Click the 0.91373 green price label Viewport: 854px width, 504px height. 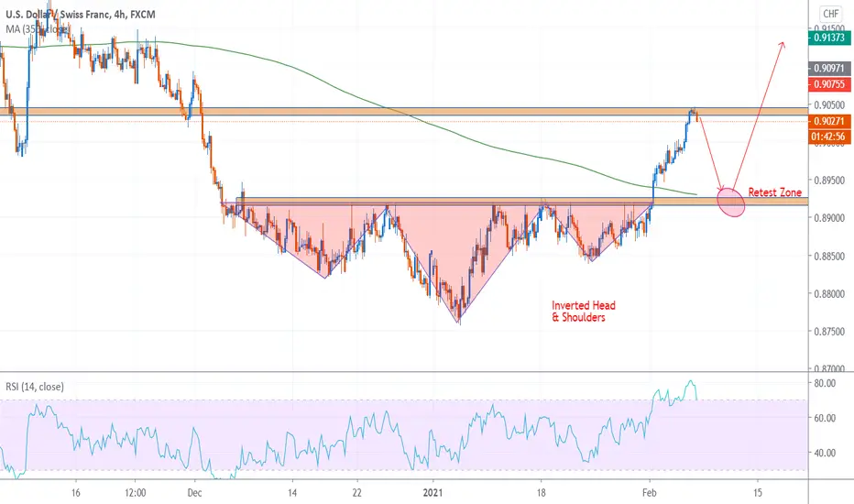click(829, 38)
